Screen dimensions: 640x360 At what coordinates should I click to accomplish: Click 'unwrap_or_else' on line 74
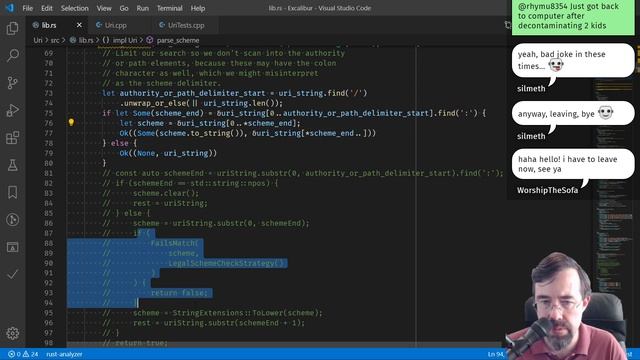(154, 103)
